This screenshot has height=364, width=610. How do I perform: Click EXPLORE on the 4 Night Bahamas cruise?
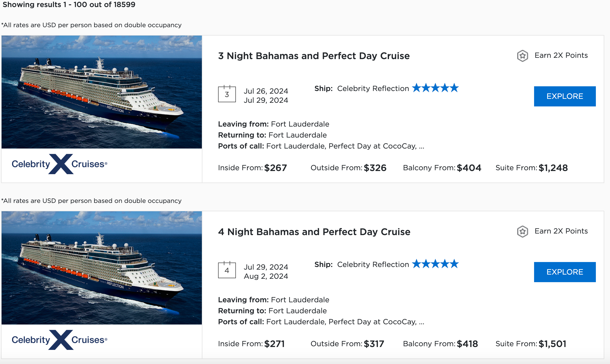coord(565,272)
